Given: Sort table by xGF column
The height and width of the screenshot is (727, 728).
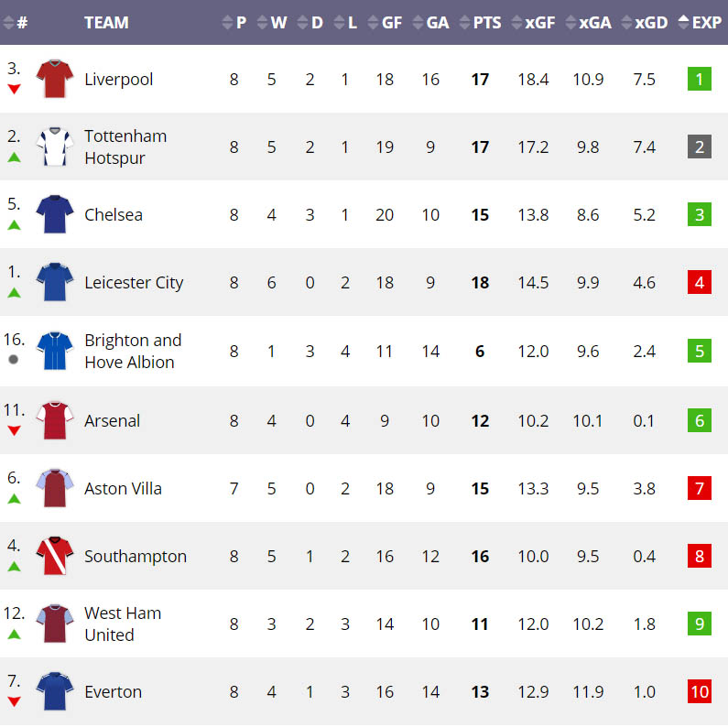Looking at the screenshot, I should coord(534,23).
